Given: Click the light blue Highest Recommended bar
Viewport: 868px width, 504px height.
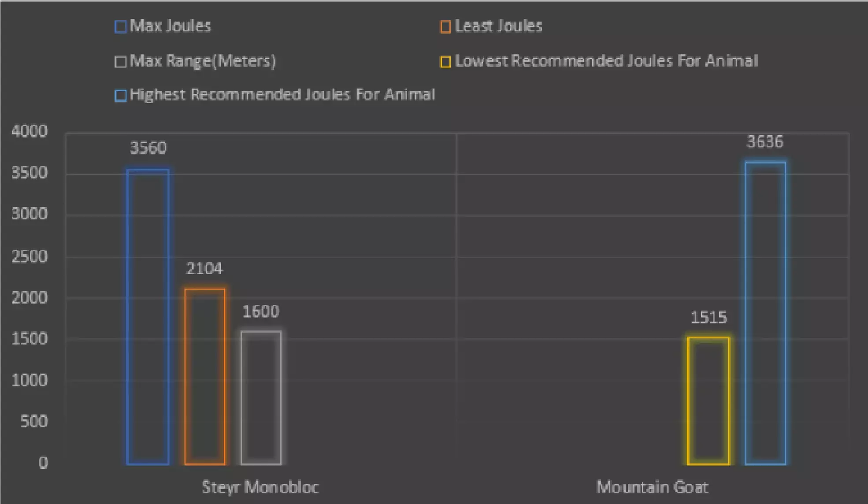Looking at the screenshot, I should [765, 313].
